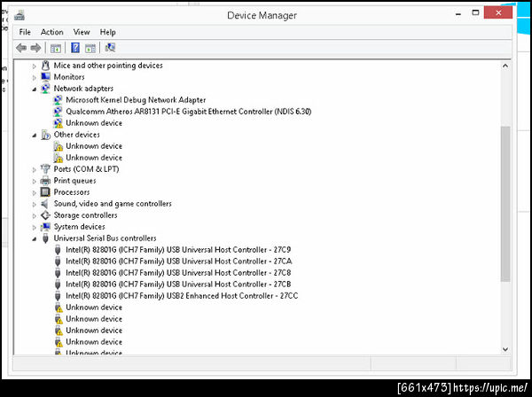Click the vertical scrollbar thumb

coord(505,204)
